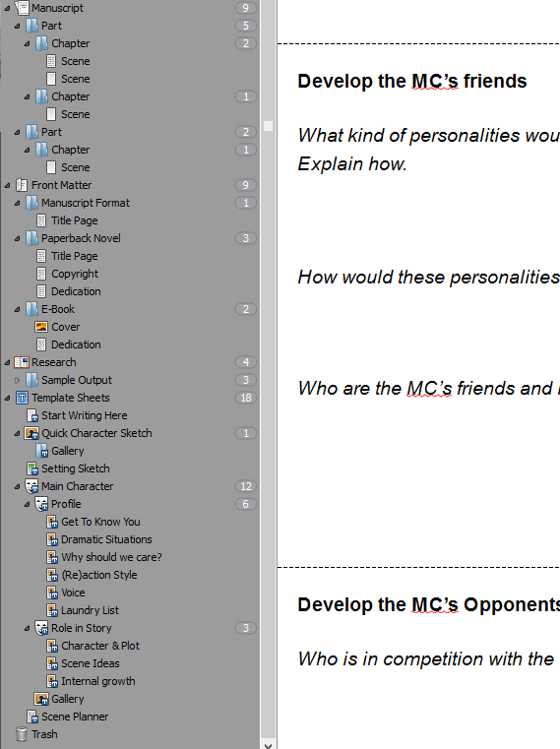Click the Trash can icon
Image resolution: width=560 pixels, height=749 pixels.
coord(21,734)
